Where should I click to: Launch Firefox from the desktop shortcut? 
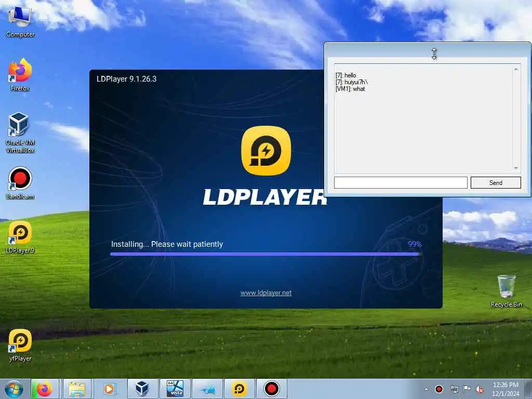click(20, 75)
